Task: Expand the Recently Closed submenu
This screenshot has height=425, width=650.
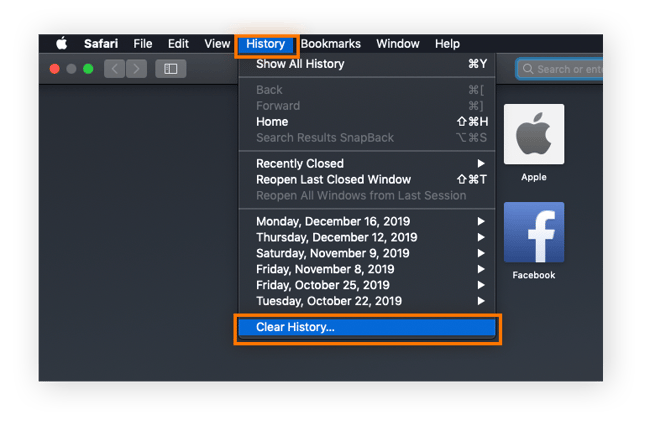Action: 367,164
